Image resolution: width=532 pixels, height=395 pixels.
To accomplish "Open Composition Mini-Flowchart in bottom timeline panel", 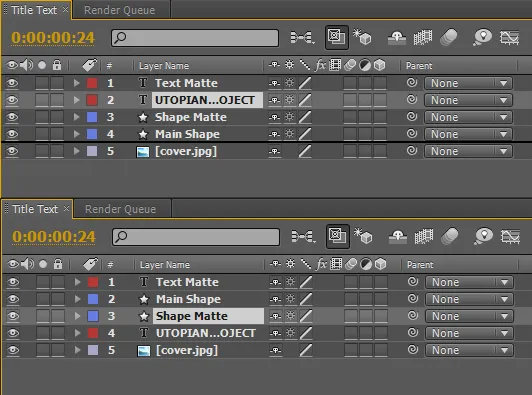I will 304,236.
